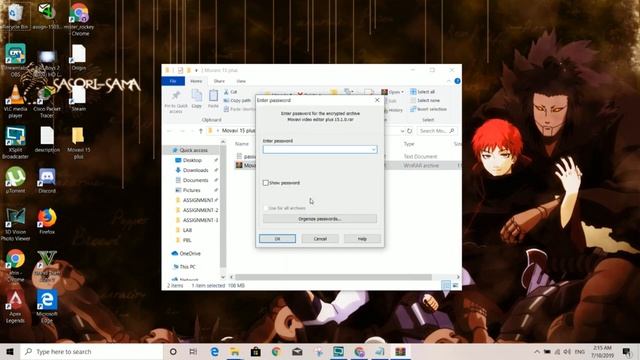Screen dimensions: 640x360
Task: Open the Recycle Bin desktop icon
Action: point(15,16)
